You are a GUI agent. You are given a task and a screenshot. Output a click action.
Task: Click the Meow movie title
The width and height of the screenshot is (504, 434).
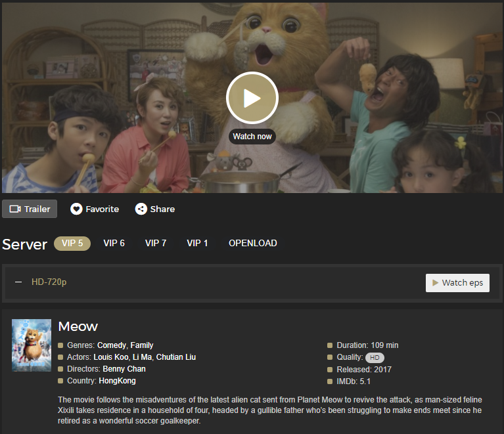point(78,326)
